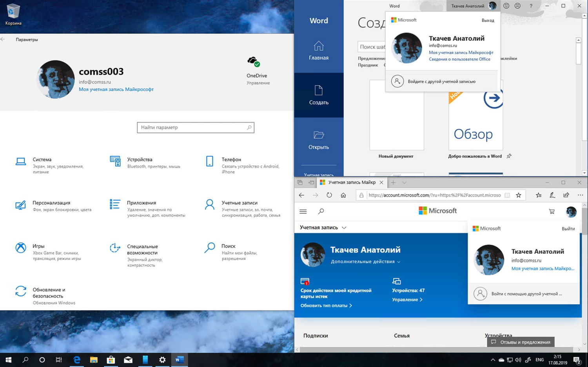The height and width of the screenshot is (367, 588).
Task: Click Войдите с другой учетной записью in Word
Action: click(441, 81)
